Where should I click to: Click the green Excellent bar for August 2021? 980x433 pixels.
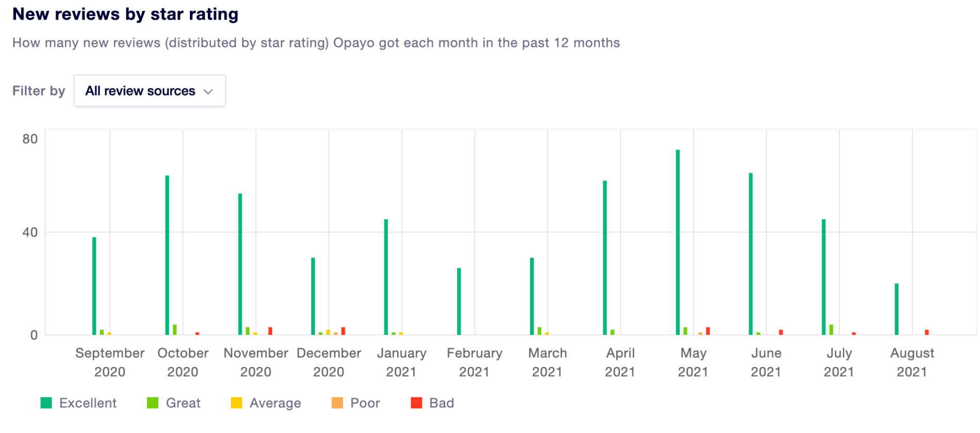point(897,309)
